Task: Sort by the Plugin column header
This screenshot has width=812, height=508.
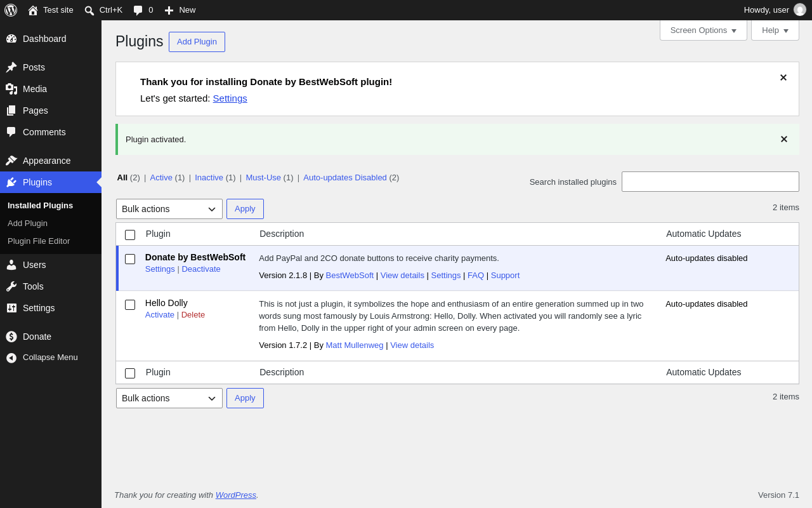Action: coord(158,234)
